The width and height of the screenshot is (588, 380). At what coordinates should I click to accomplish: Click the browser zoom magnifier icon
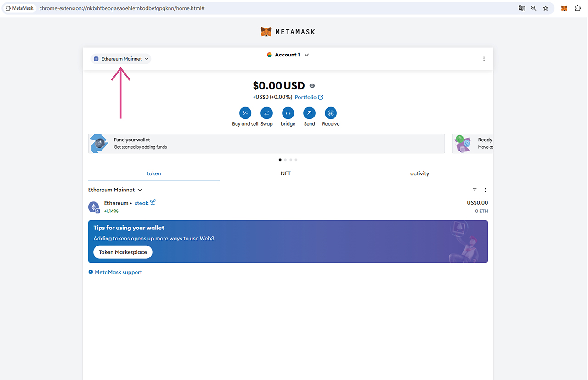click(x=534, y=8)
